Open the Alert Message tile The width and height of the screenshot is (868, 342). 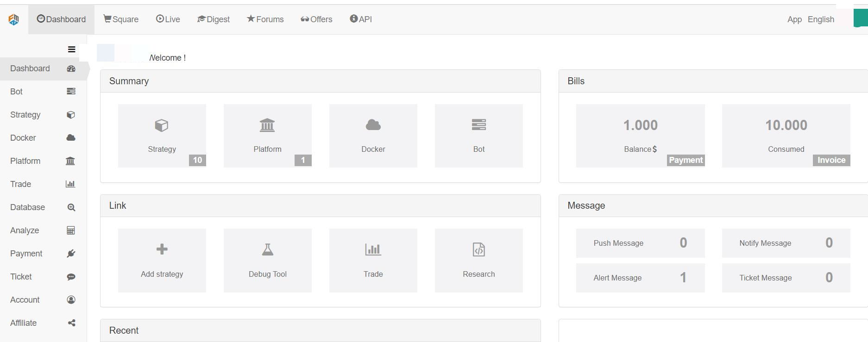pos(641,278)
